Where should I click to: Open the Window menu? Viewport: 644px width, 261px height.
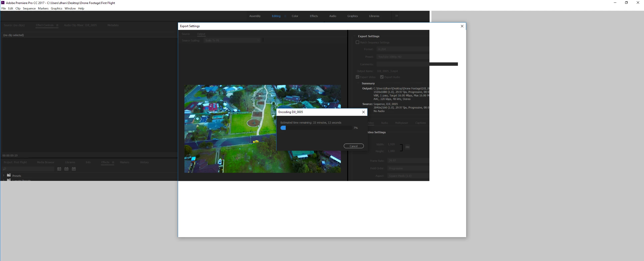point(70,8)
